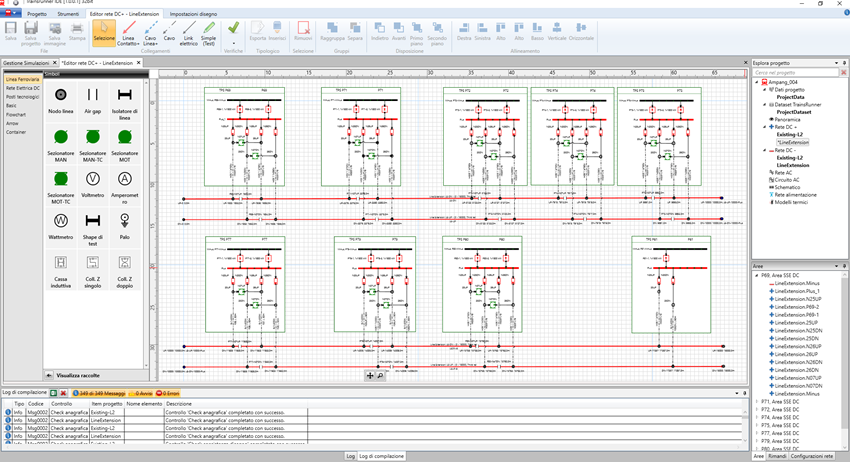Click the Cerca nel progetto search field
Image resolution: width=850 pixels, height=462 pixels.
[796, 73]
